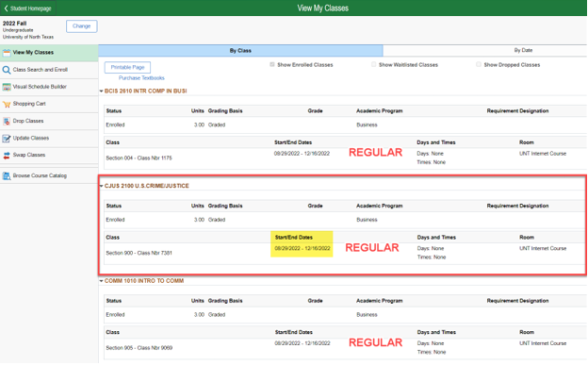
Task: Click UNT Internet Course room for BCIS 2610
Action: tap(543, 154)
